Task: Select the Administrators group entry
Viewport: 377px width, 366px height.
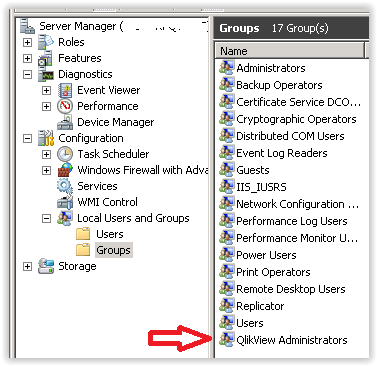Action: [x=271, y=68]
